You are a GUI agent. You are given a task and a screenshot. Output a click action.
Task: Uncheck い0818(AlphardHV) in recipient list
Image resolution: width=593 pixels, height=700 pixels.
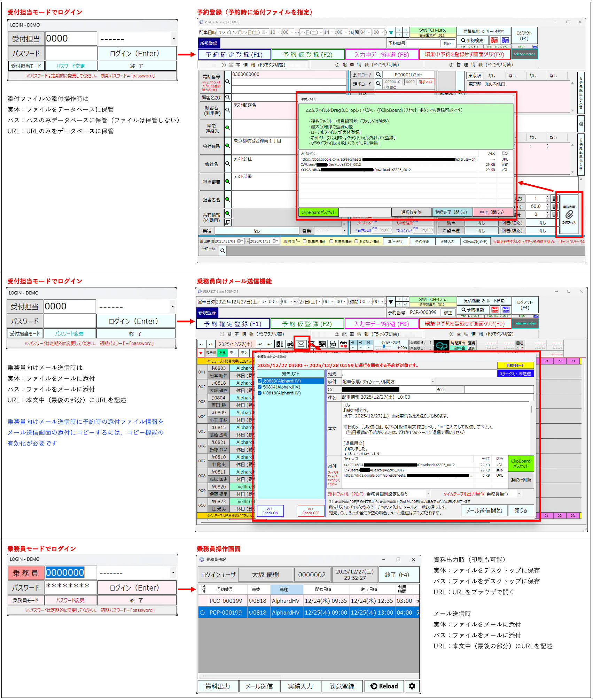pyautogui.click(x=260, y=393)
